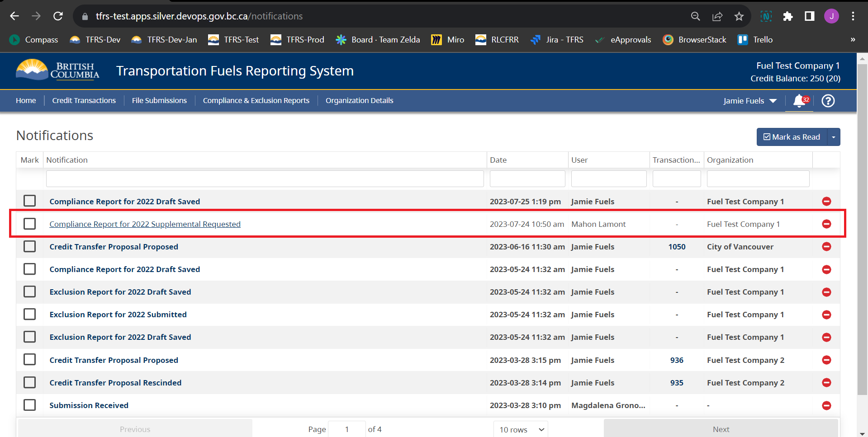Screen dimensions: 868x437
Task: Open the help question mark icon
Action: (x=828, y=100)
